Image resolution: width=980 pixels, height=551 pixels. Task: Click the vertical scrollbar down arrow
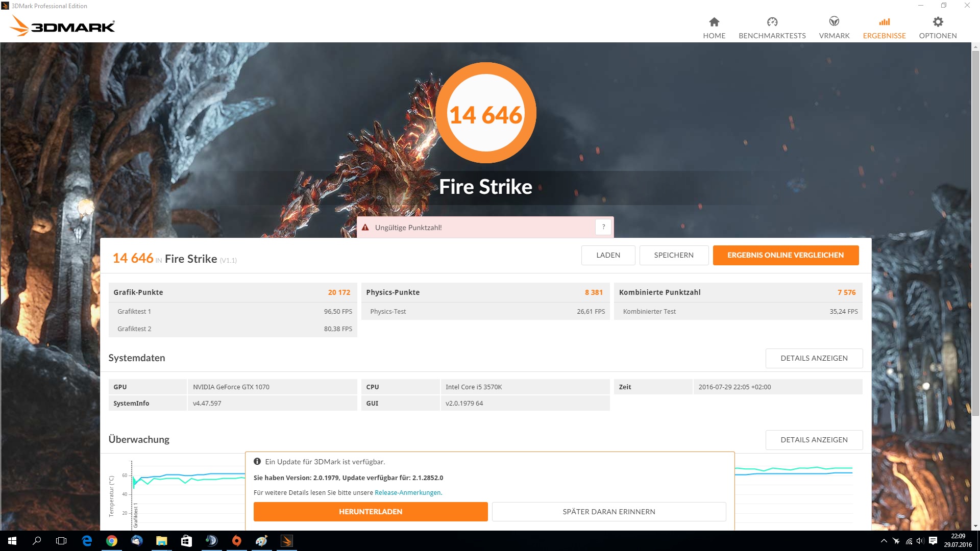coord(975,526)
